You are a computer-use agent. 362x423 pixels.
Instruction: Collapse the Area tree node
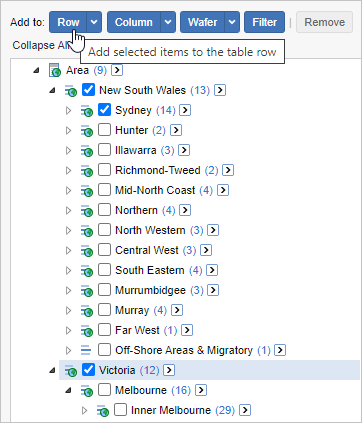click(36, 70)
